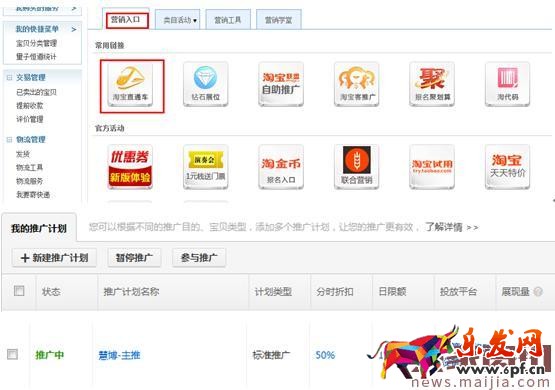This screenshot has width=555, height=390.
Task: Click the 分时折扣 column header
Action: (x=335, y=292)
